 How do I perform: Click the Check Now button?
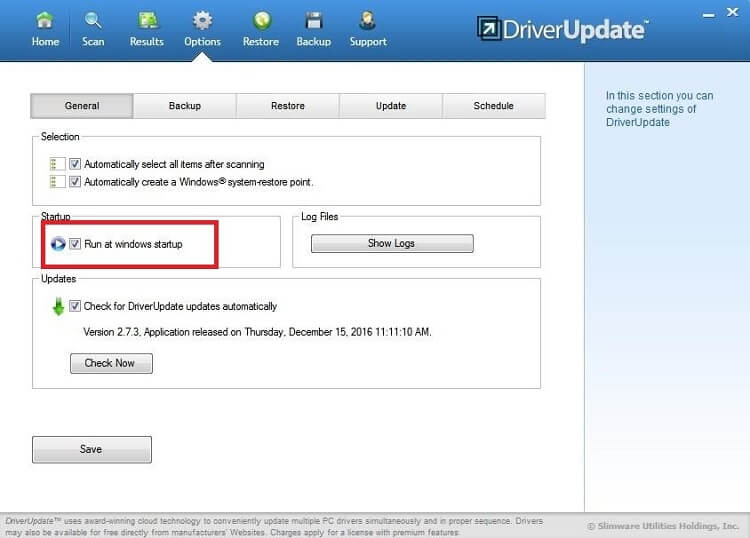111,363
